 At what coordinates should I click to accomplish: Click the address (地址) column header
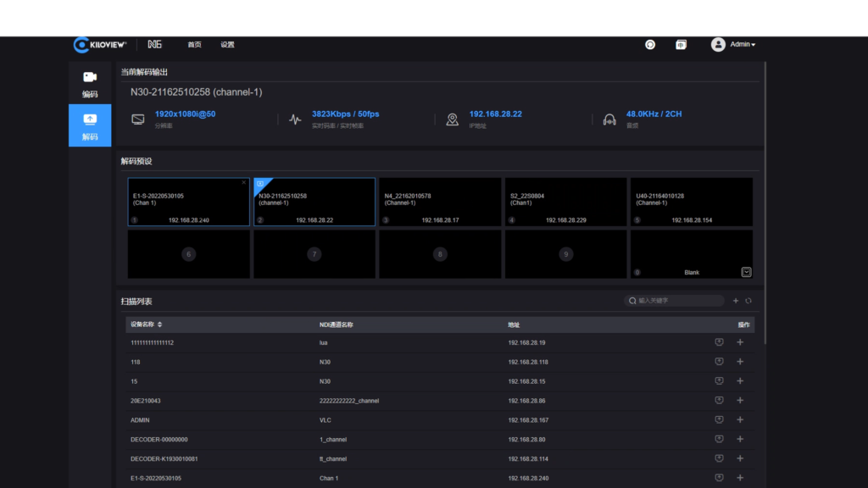click(x=514, y=324)
